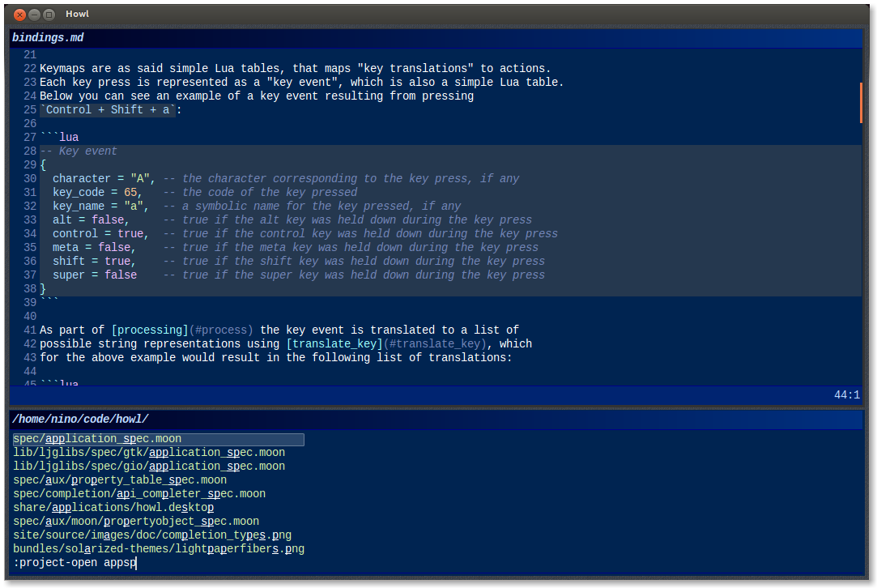Click the (#translate_key) link target
Screen dimensions: 877x588
coord(435,344)
